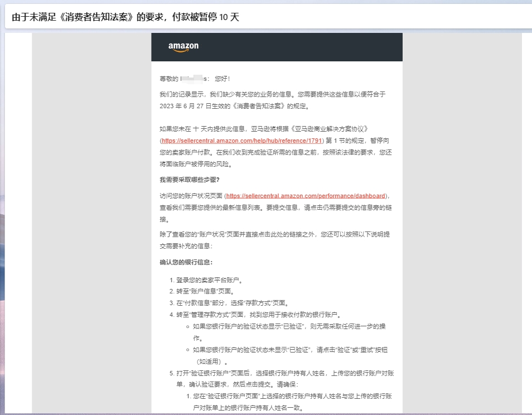Click the Amazon logo in email header
This screenshot has width=532, height=415.
[x=183, y=47]
